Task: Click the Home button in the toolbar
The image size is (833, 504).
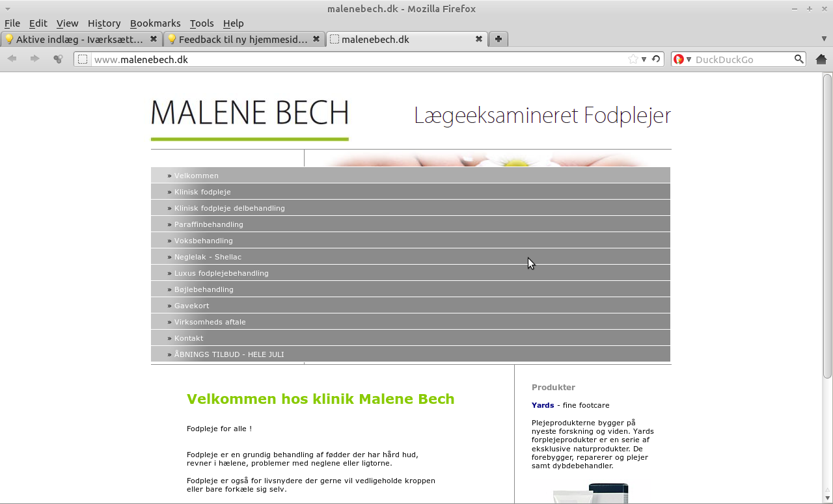Action: pyautogui.click(x=821, y=59)
